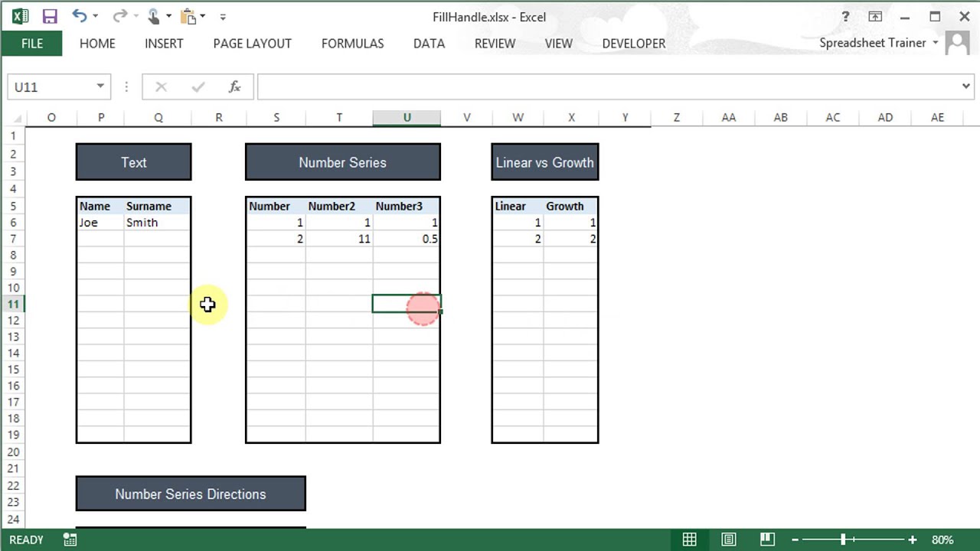Click the zoom slider handle
The width and height of the screenshot is (980, 551).
click(x=843, y=540)
